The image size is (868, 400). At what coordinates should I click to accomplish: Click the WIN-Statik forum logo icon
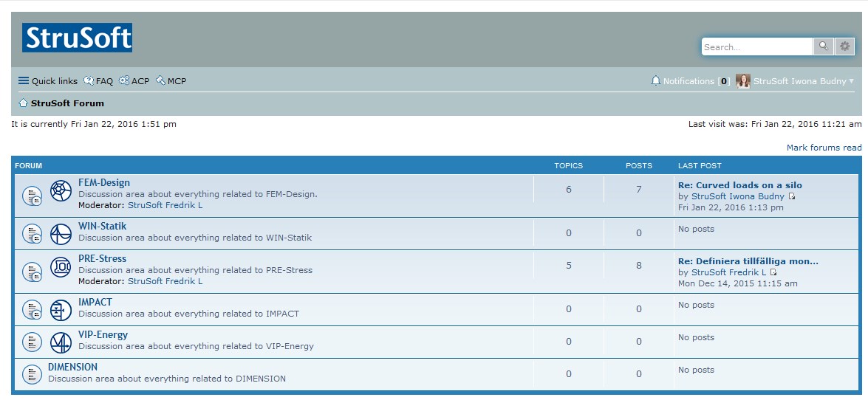coord(61,234)
